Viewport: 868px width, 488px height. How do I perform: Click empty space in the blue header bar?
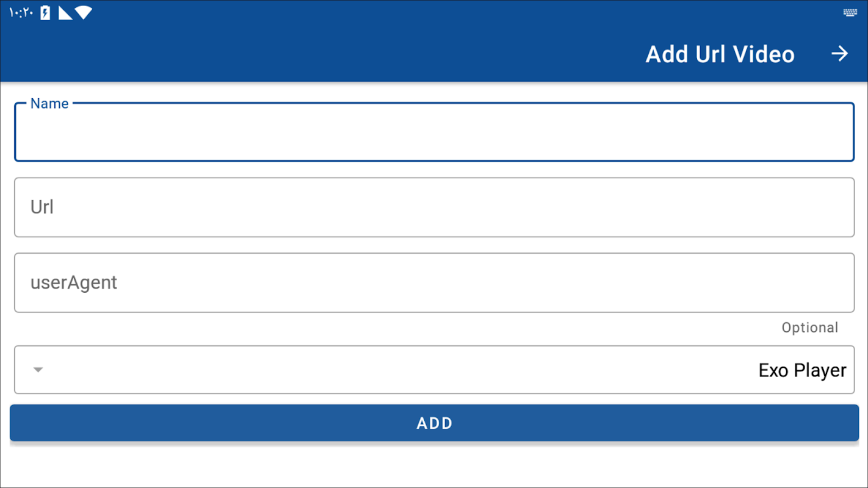(305, 54)
